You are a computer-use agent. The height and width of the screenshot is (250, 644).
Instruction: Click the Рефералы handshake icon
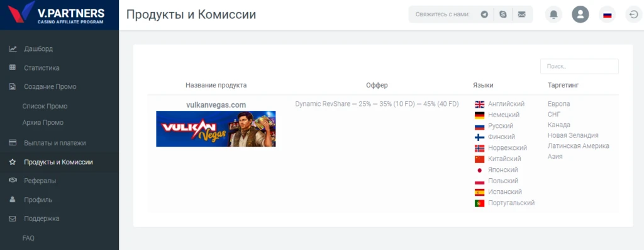click(13, 181)
